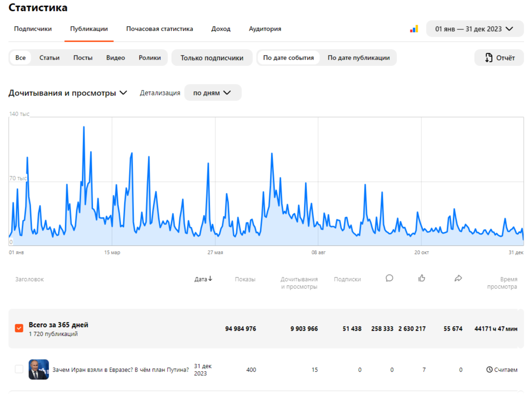532x396 pixels.
Task: Open article Зачем Иран взяли в Евразес
Action: coord(120,369)
